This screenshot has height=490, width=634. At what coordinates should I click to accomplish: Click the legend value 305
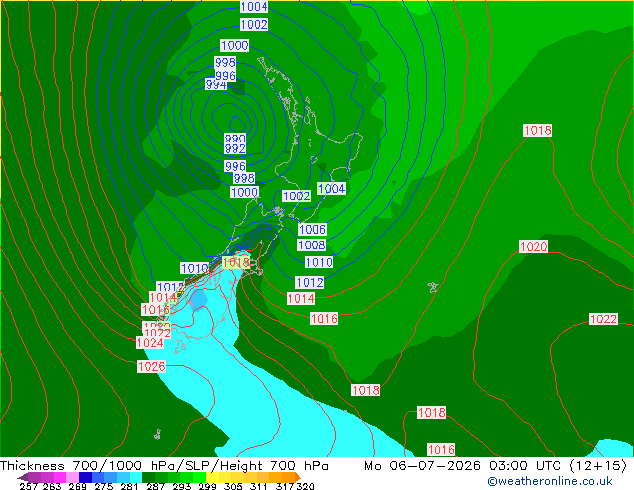click(x=233, y=486)
